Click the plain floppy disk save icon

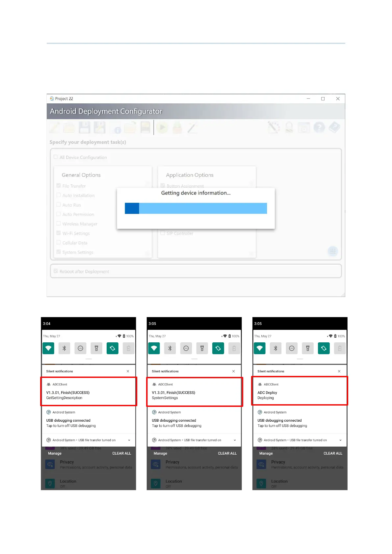point(84,127)
